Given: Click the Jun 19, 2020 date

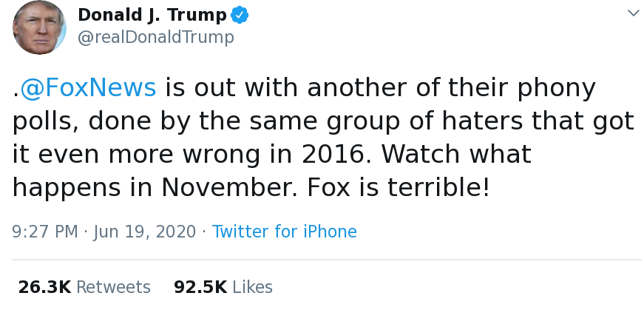Looking at the screenshot, I should pos(145,232).
